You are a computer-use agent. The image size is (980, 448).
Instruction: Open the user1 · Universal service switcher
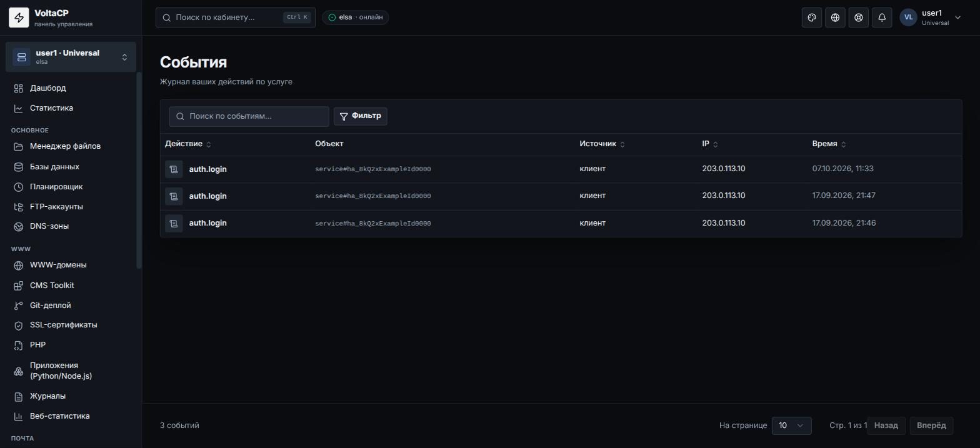click(71, 57)
